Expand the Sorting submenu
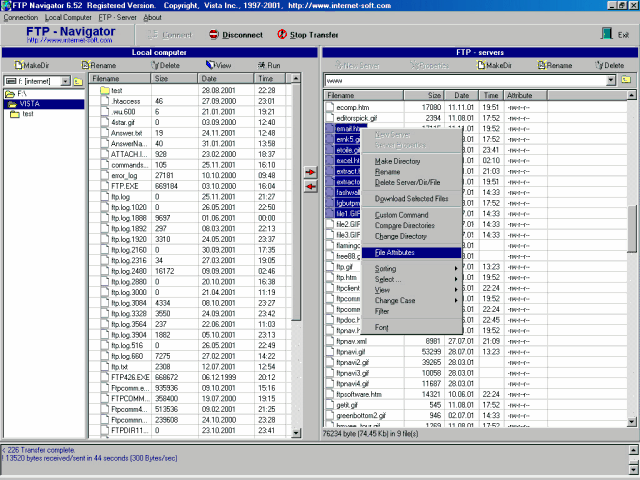The width and height of the screenshot is (640, 480). tap(412, 269)
